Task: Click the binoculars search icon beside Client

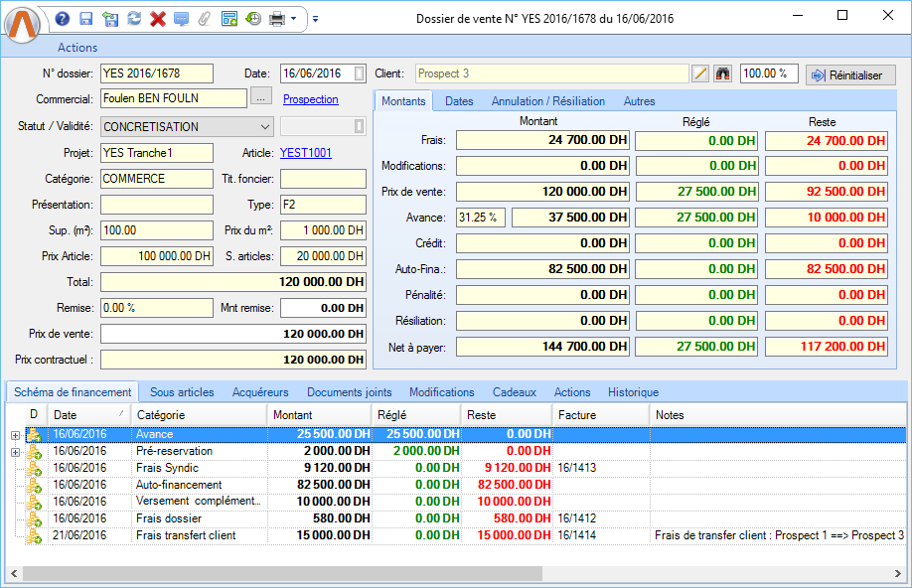Action: pos(722,73)
